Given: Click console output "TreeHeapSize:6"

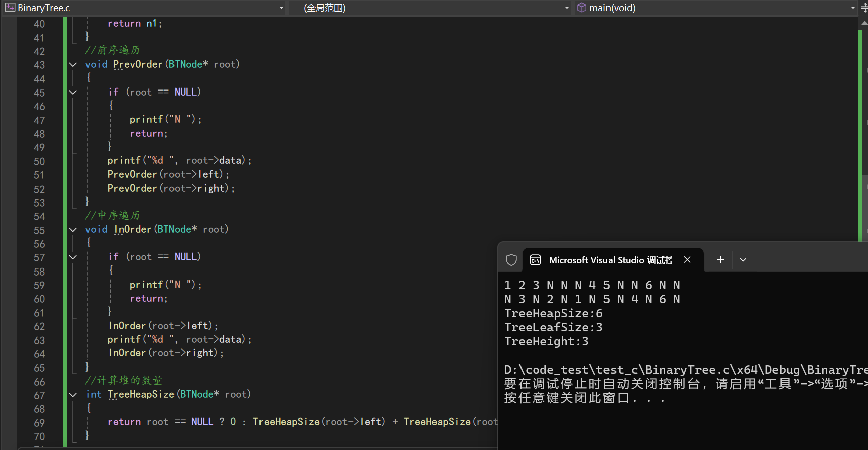Looking at the screenshot, I should tap(553, 313).
